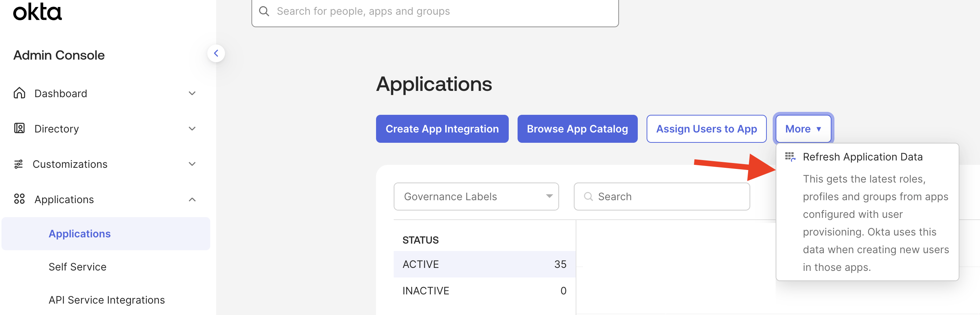Click the Applications grid icon in sidebar
Viewport: 980px width, 315px height.
(19, 199)
